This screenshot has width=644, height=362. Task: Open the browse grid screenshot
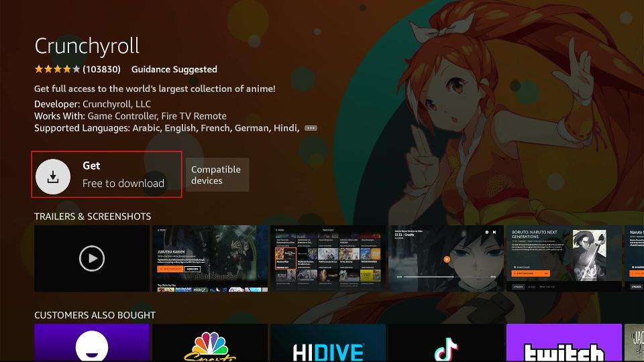point(328,259)
